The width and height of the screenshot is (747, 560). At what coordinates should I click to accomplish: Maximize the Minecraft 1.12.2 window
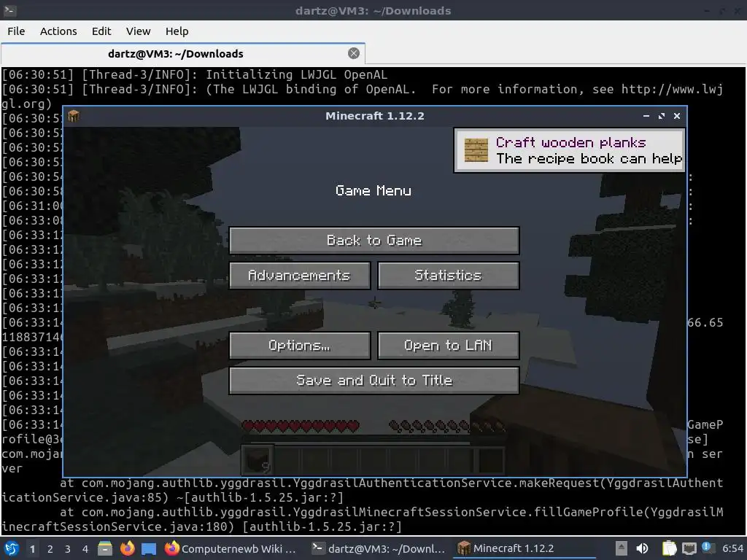click(x=661, y=116)
